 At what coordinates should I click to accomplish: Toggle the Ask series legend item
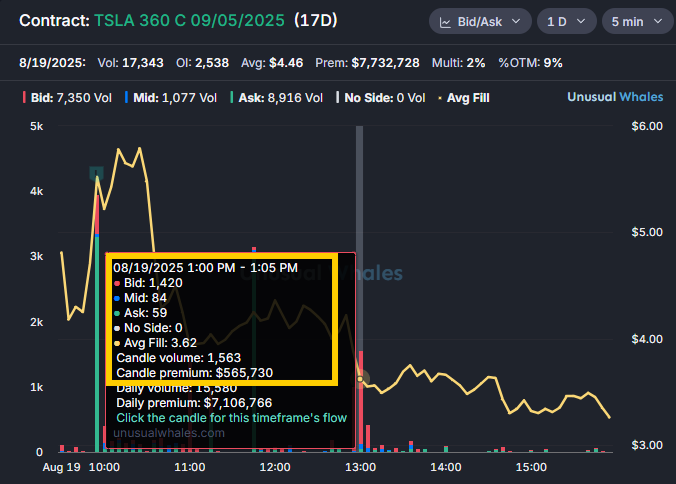[276, 98]
